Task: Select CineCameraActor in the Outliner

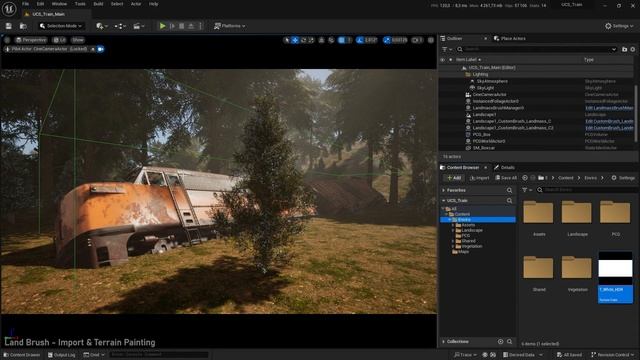Action: 489,94
